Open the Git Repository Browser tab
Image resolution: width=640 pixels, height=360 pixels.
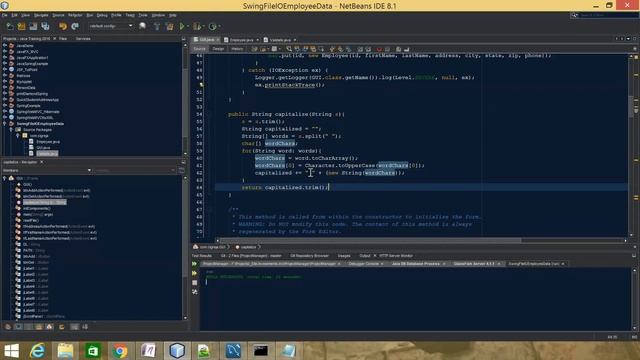click(x=309, y=256)
